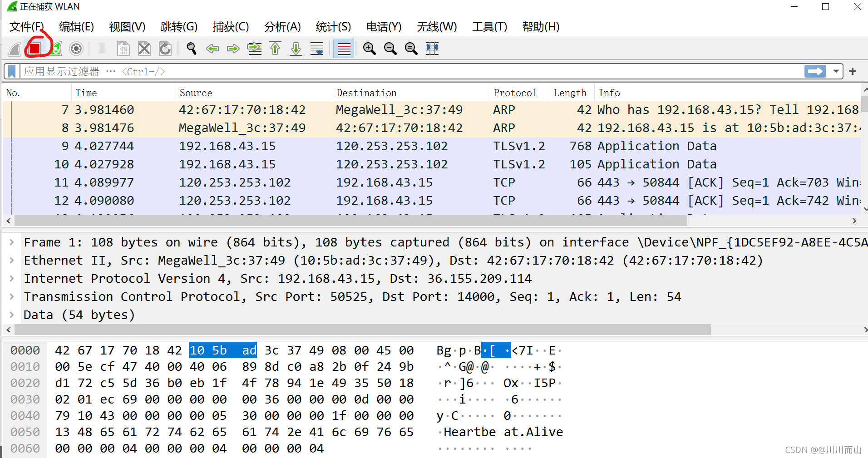Open the 编辑(E) menu
868x458 pixels.
point(76,27)
